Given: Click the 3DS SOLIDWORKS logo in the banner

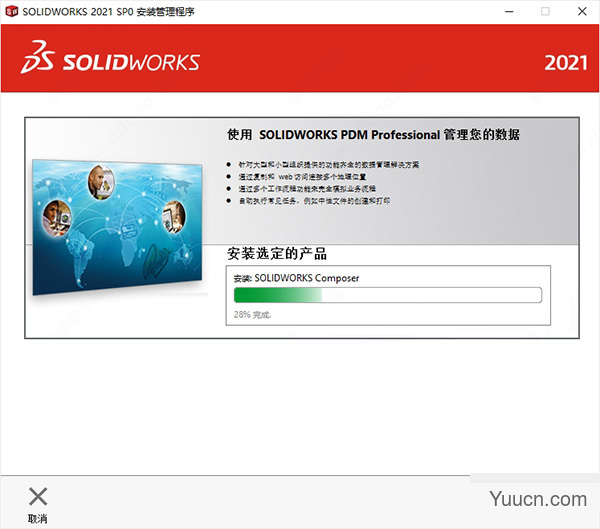Looking at the screenshot, I should click(x=110, y=57).
